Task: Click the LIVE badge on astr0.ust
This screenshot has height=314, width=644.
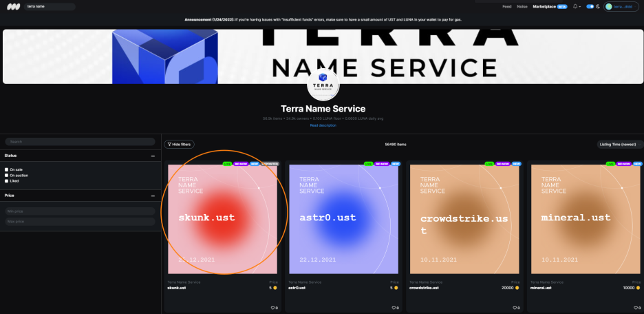Action: [369, 164]
